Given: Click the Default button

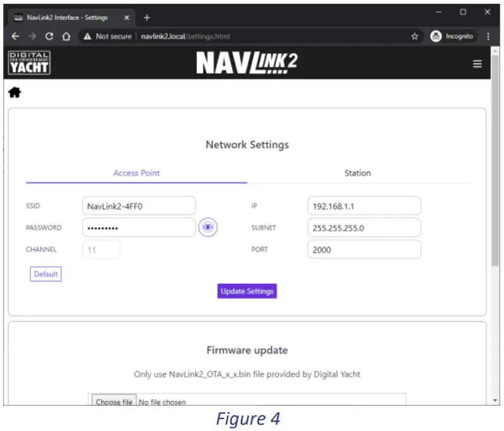Looking at the screenshot, I should pyautogui.click(x=45, y=274).
